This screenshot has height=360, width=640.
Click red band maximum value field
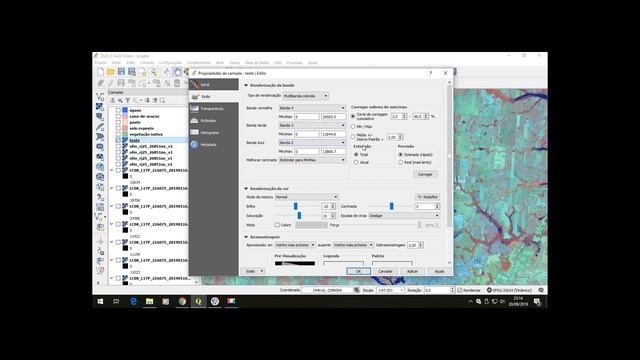coord(334,117)
